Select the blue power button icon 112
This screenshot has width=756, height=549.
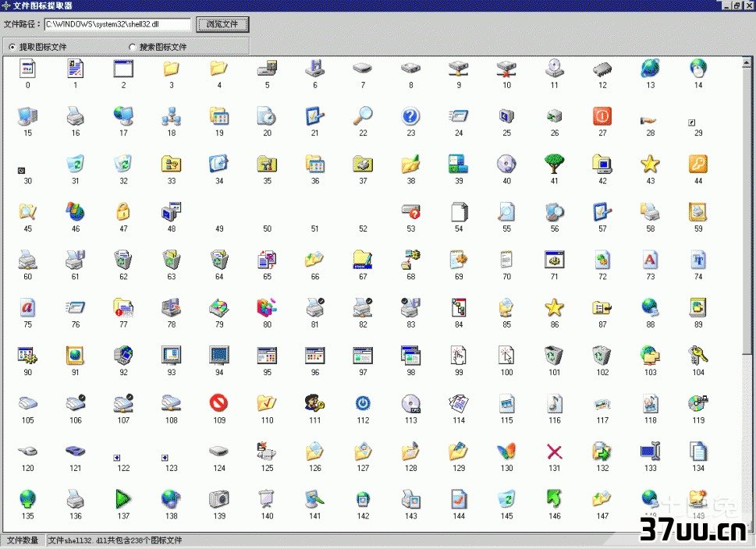point(363,403)
